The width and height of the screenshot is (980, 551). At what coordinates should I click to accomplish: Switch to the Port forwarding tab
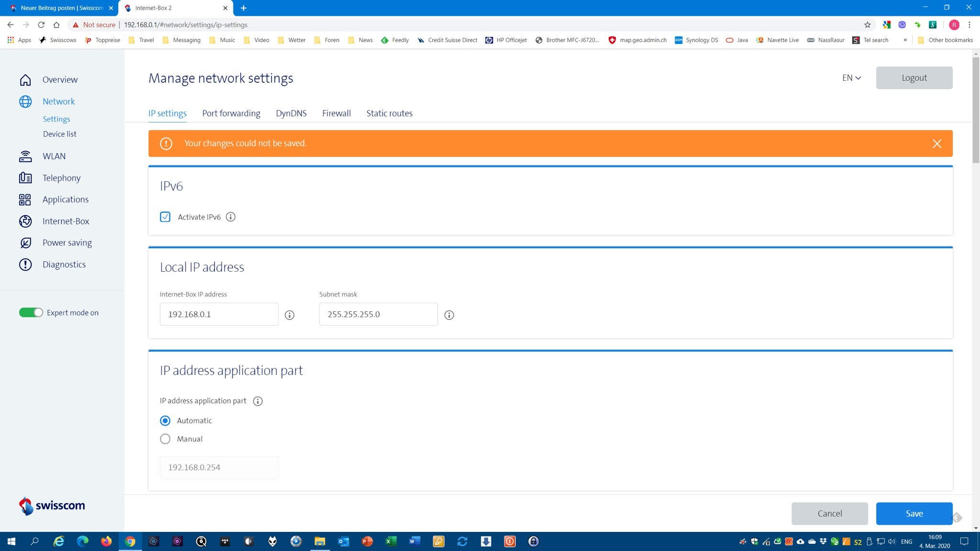pyautogui.click(x=231, y=113)
